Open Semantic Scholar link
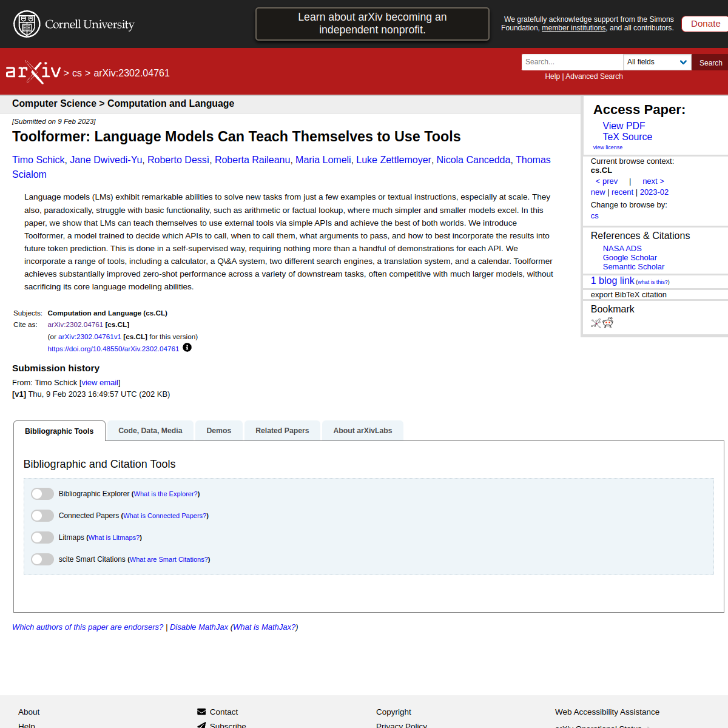Viewport: 728px width, 728px height. tap(633, 267)
